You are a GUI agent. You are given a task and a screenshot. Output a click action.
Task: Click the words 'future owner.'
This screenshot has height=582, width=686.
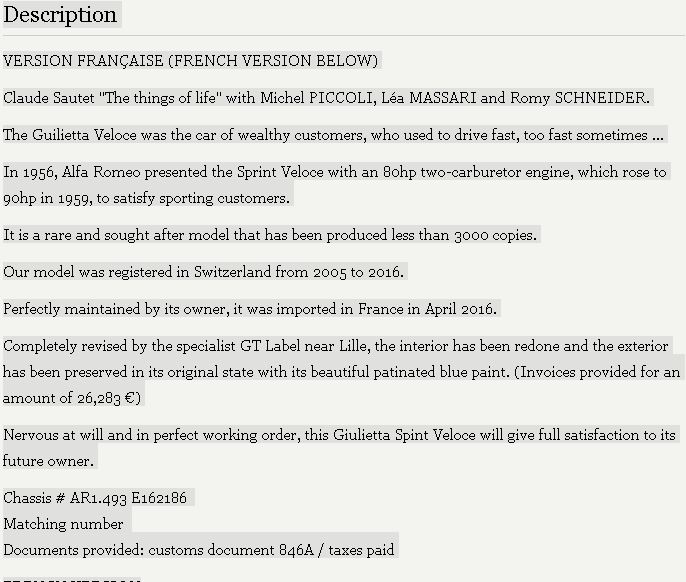tap(49, 461)
